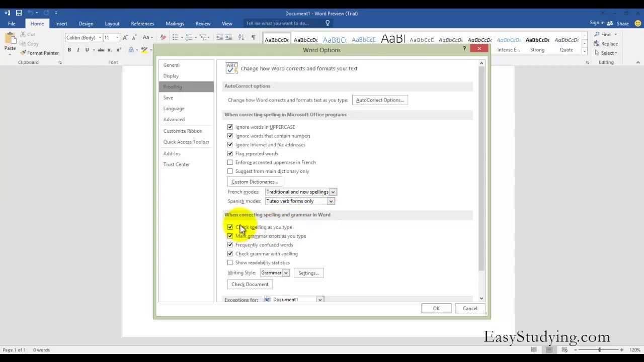Image resolution: width=644 pixels, height=362 pixels.
Task: Click the bullets list icon
Action: tap(175, 38)
